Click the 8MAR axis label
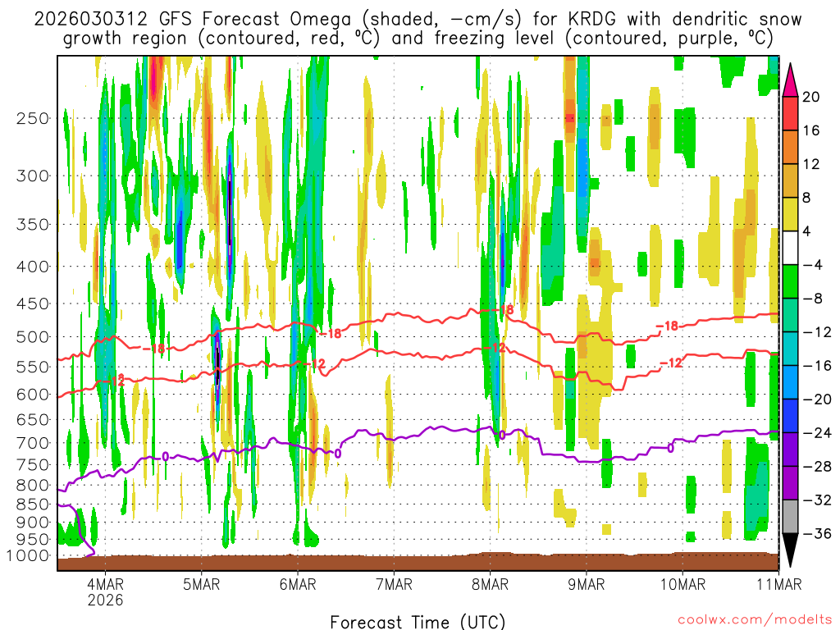The width and height of the screenshot is (840, 630). (x=491, y=584)
